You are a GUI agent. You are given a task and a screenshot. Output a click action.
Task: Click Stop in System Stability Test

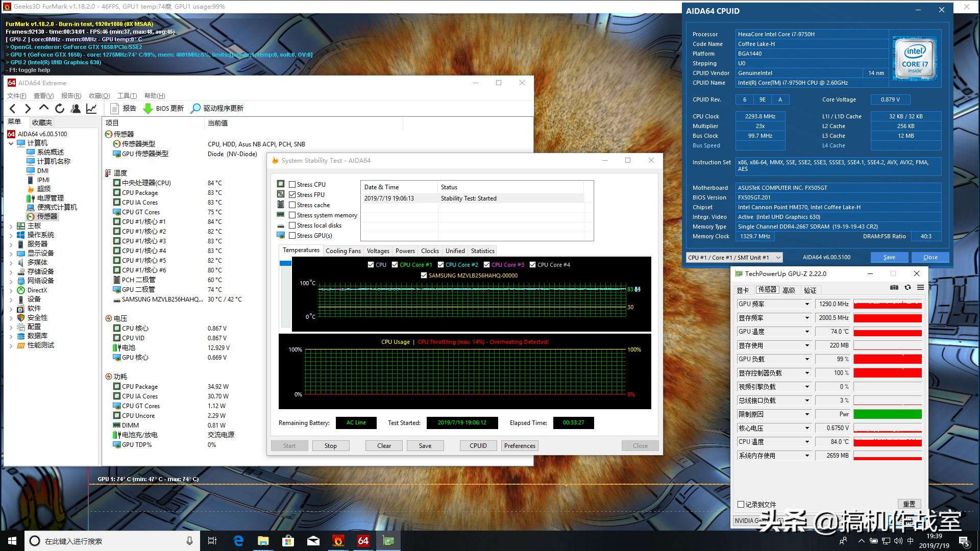(331, 446)
